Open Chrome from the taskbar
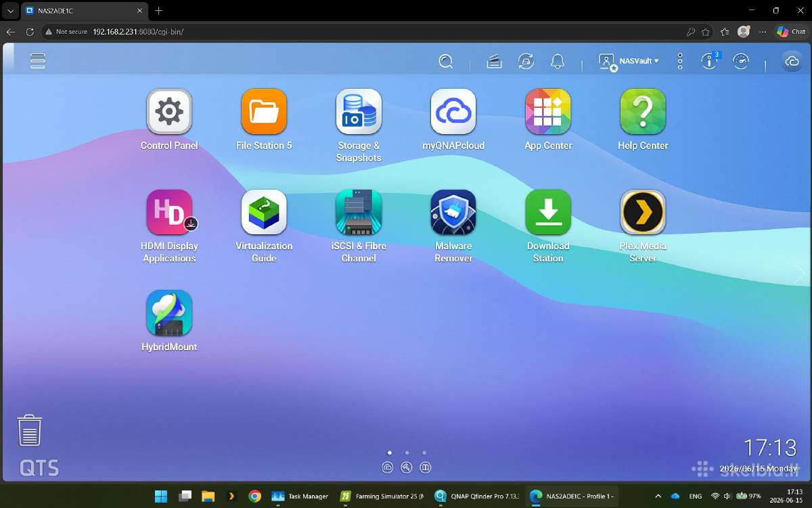Image resolution: width=812 pixels, height=508 pixels. (254, 496)
